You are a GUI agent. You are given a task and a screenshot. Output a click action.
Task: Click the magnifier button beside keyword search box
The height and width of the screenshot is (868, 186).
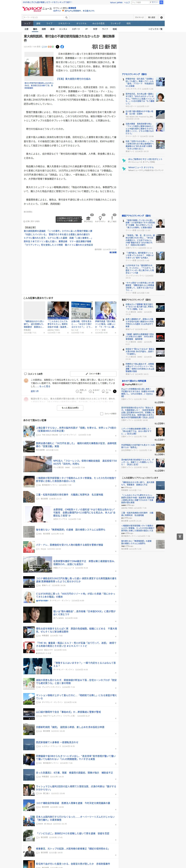coord(66,17)
